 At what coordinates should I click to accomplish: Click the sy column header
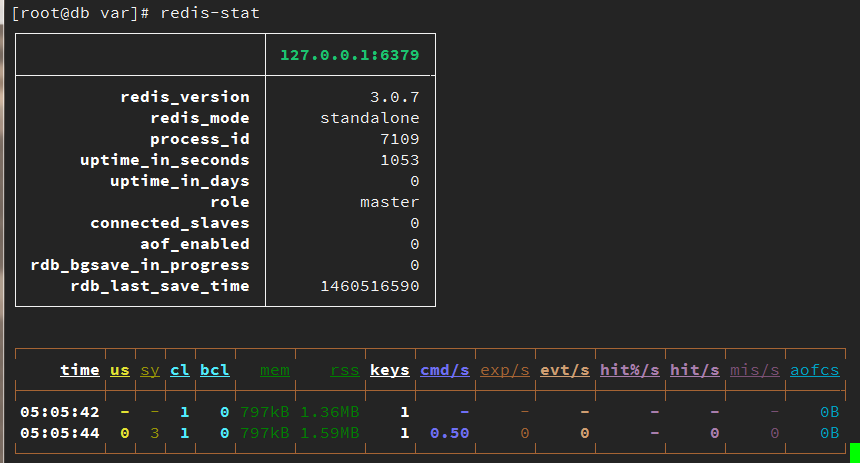150,371
